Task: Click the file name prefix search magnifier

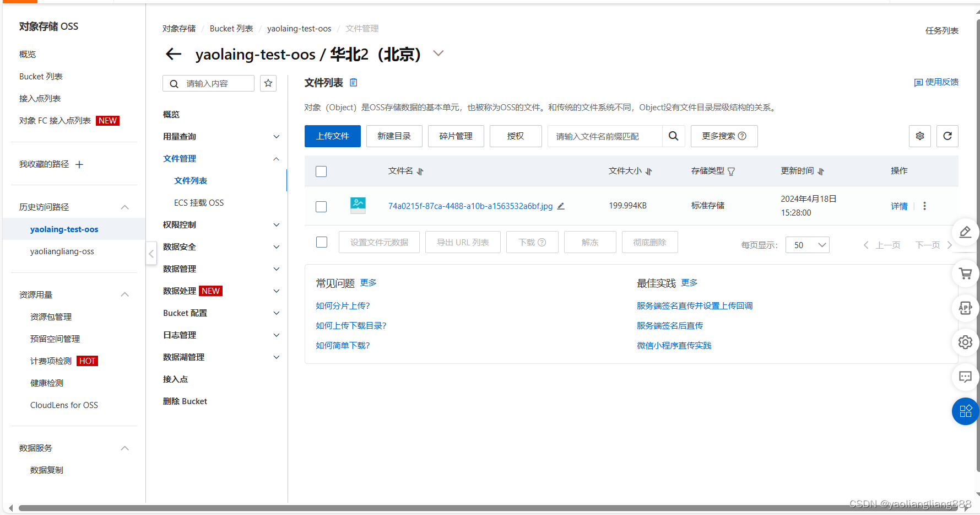Action: (x=673, y=136)
